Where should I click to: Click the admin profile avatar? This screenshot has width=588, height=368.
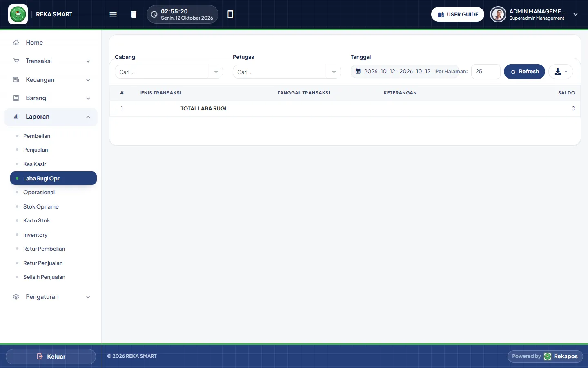498,14
